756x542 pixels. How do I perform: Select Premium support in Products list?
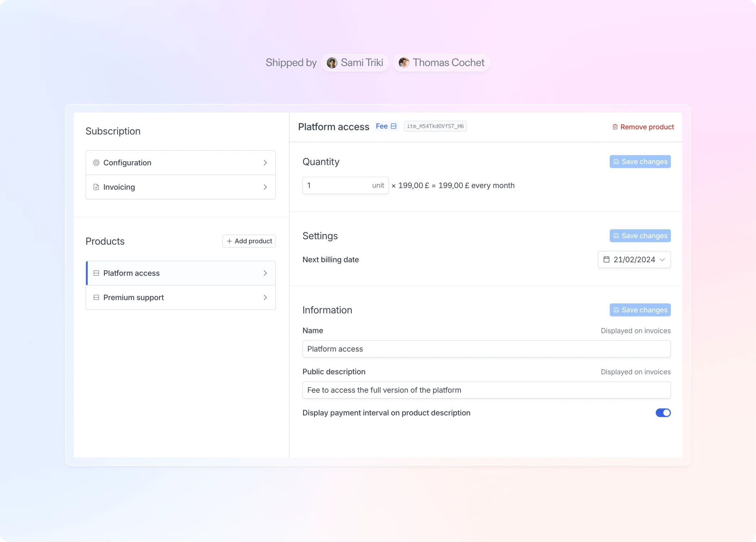[x=181, y=297]
